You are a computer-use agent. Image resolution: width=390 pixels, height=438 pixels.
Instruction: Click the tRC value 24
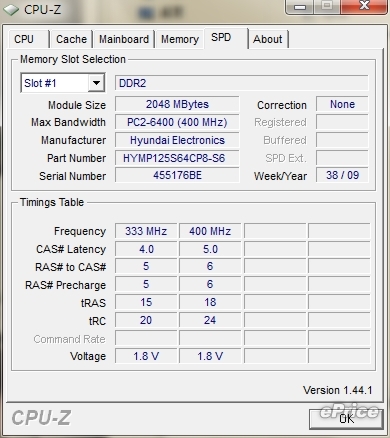pos(210,320)
